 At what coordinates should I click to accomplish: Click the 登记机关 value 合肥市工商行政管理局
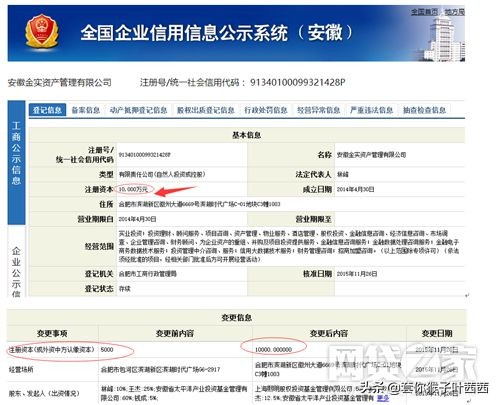click(x=148, y=274)
